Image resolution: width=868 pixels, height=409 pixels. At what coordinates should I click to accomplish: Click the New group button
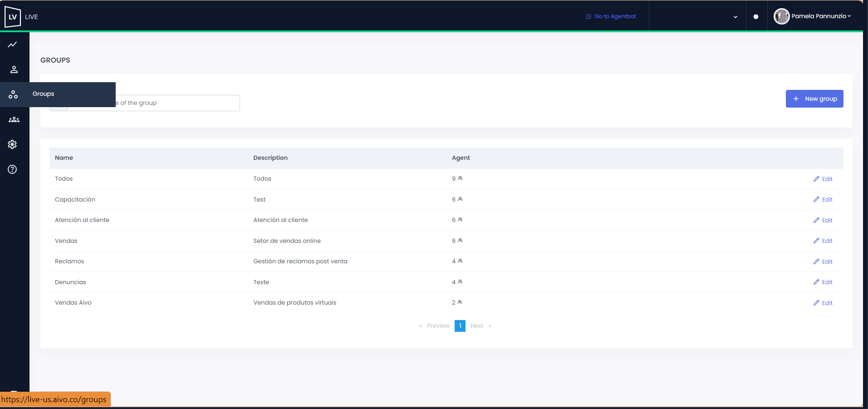click(814, 99)
